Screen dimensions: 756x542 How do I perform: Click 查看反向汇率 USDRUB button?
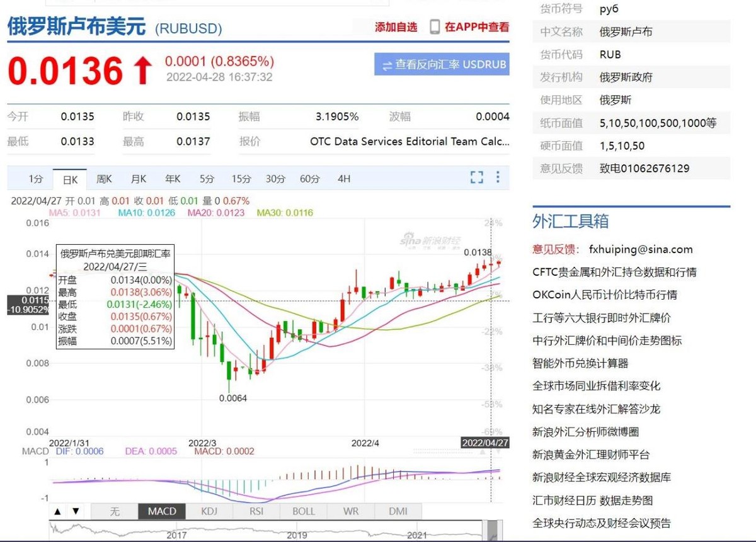coord(442,65)
